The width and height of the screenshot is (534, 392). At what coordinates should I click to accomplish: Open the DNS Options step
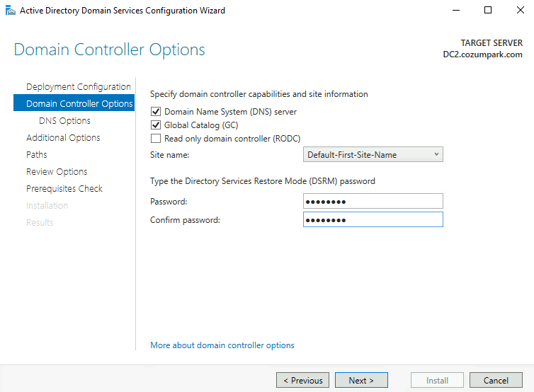coord(64,121)
